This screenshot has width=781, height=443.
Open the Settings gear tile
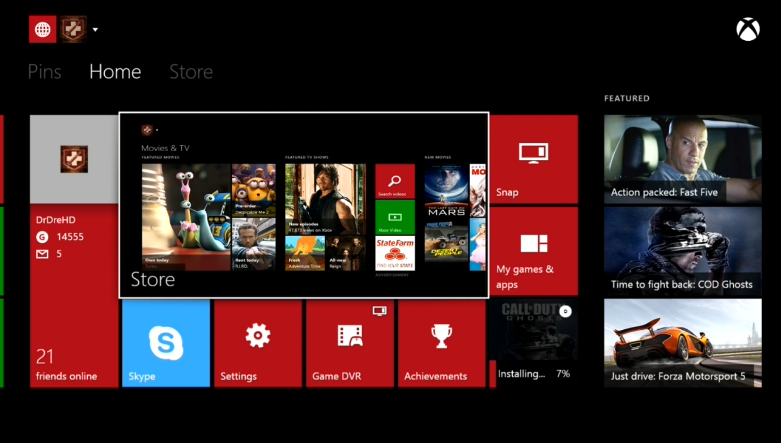(258, 343)
